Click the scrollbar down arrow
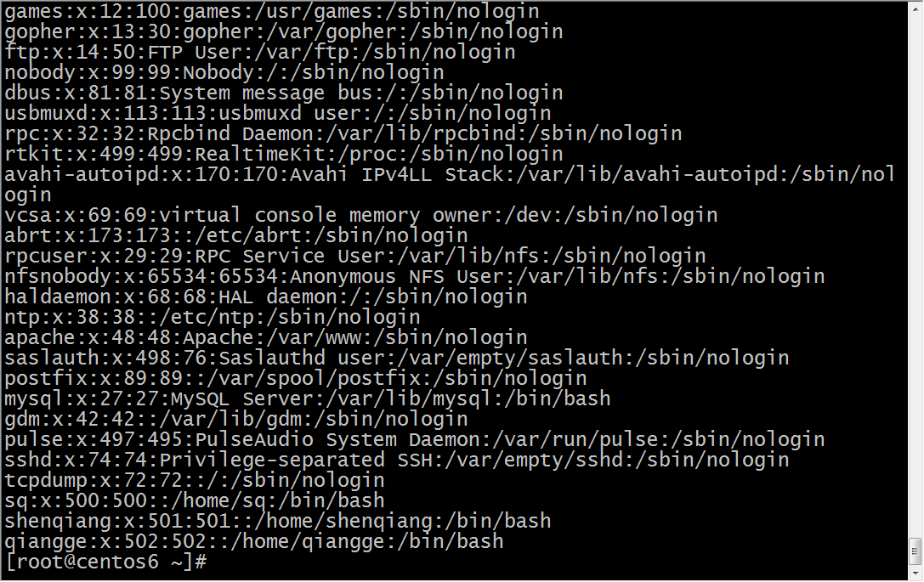Image resolution: width=924 pixels, height=582 pixels. point(915,573)
